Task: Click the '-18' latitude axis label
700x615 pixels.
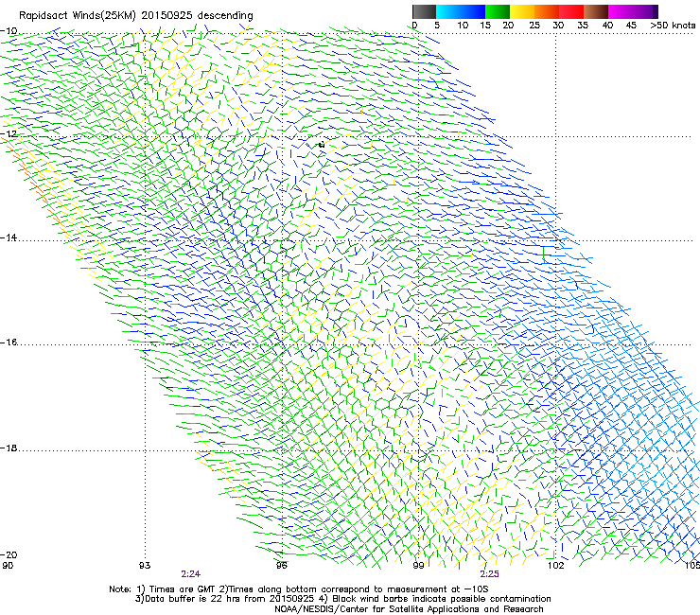Action: tap(9, 448)
